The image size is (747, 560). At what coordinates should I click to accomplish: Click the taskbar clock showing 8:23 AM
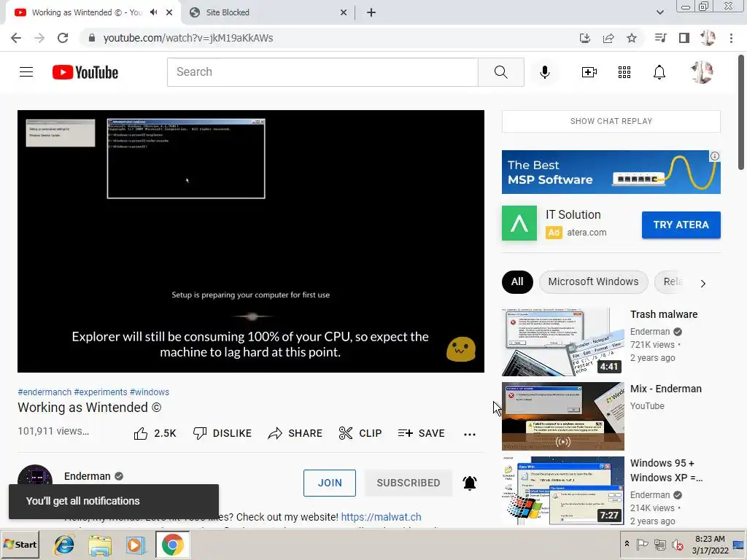click(x=710, y=544)
